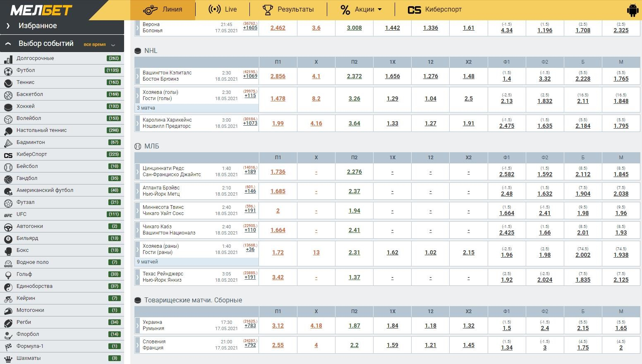Expand the Избранное section

(x=62, y=26)
